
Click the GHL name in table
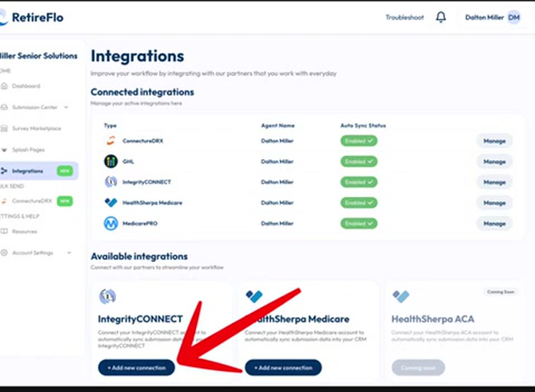(128, 161)
